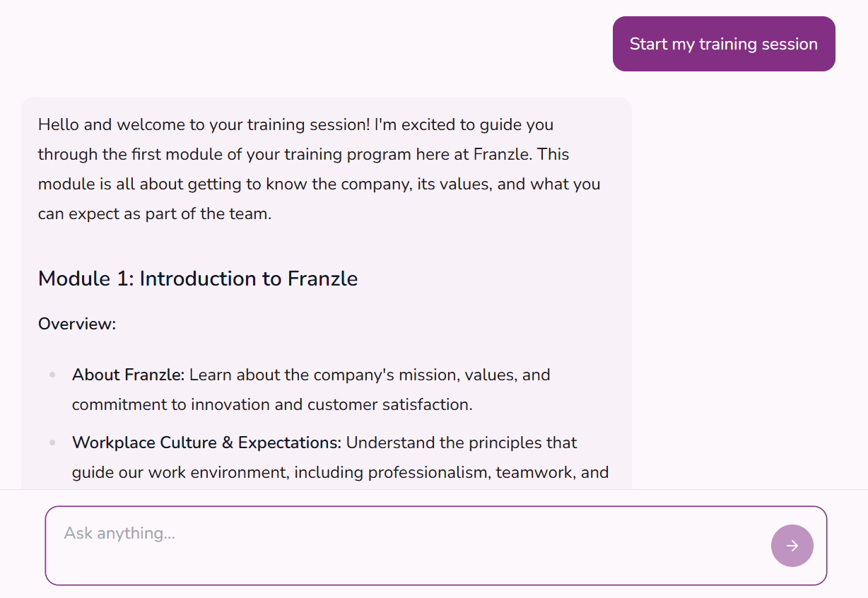Click the text 'can expect as part of the team'
Viewport: 868px width, 598px height.
[154, 214]
